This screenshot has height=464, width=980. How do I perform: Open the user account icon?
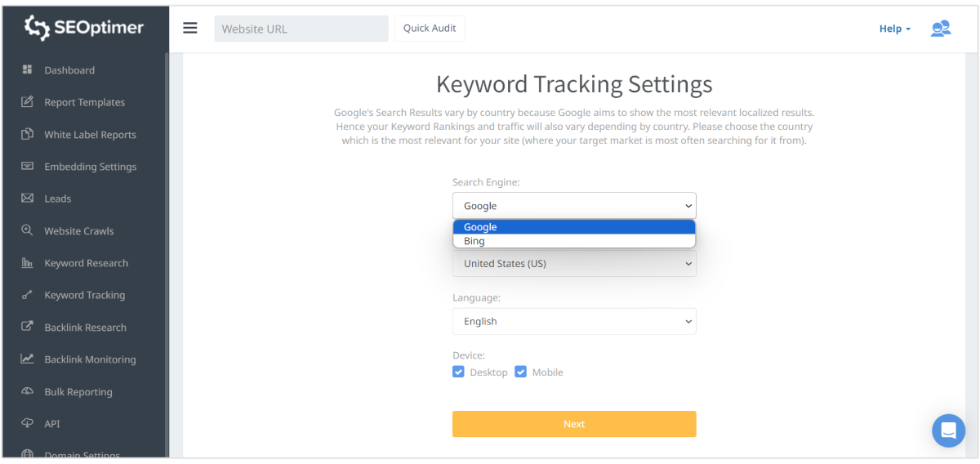[941, 29]
